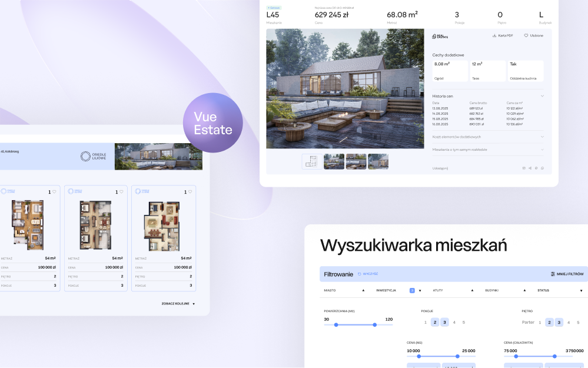This screenshot has height=368, width=588.
Task: Download the Karta PDF file
Action: (x=502, y=36)
